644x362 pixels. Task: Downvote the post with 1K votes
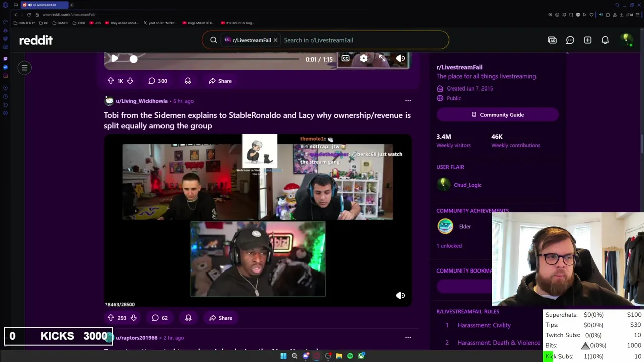click(130, 81)
